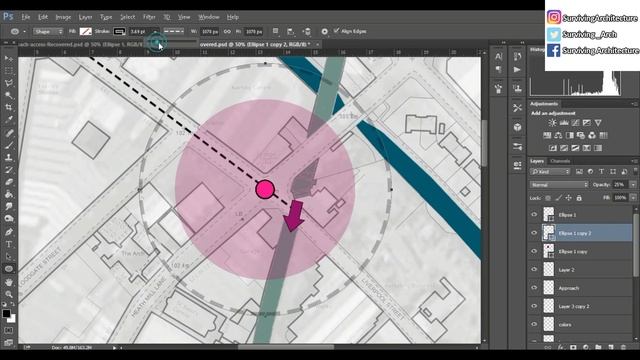Select the Ellipse shape tool
The width and height of the screenshot is (640, 360).
(x=9, y=269)
